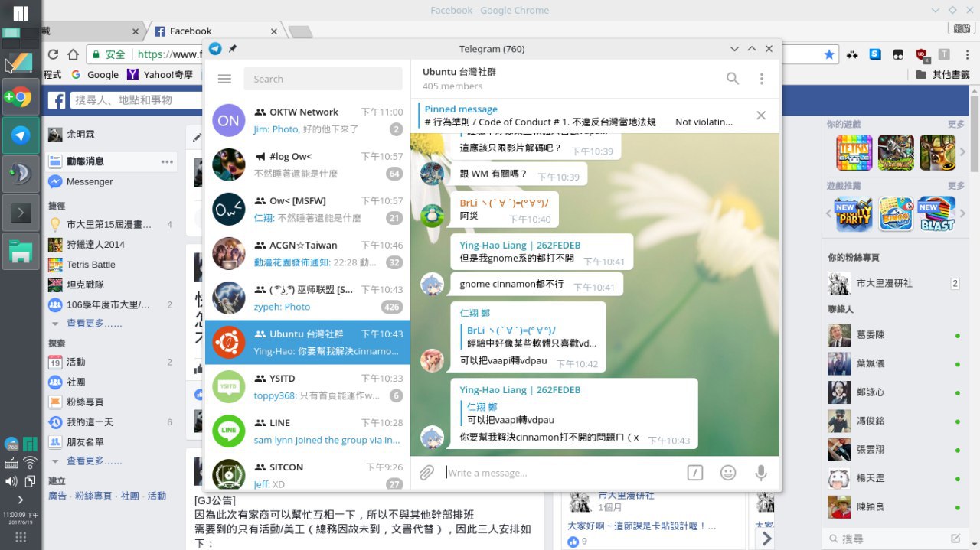
Task: Open chat options three-dot menu
Action: pyautogui.click(x=761, y=79)
